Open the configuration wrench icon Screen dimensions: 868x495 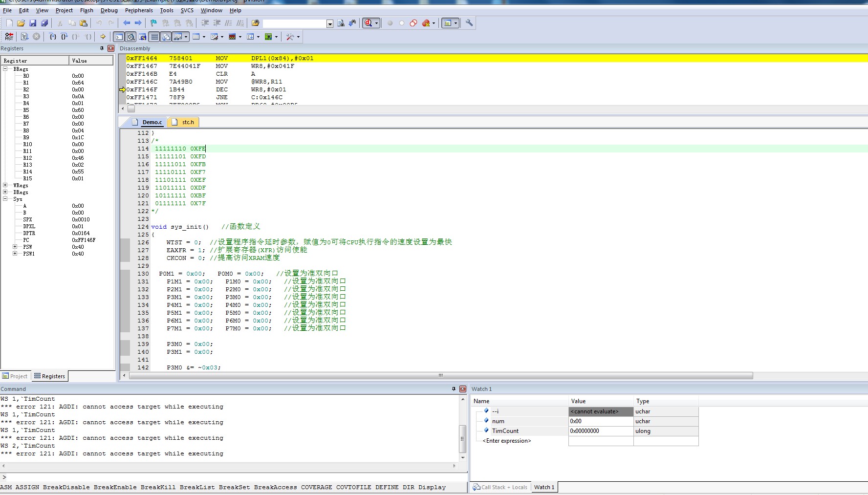469,23
